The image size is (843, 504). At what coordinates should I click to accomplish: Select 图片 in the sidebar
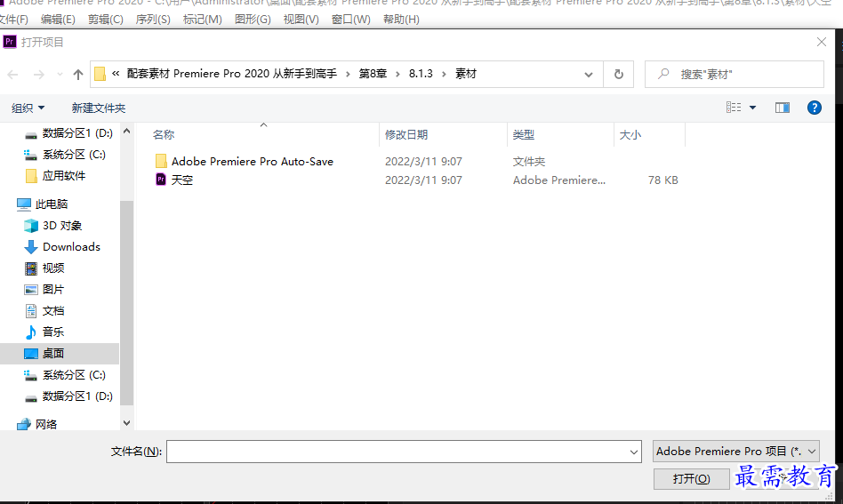click(x=53, y=290)
